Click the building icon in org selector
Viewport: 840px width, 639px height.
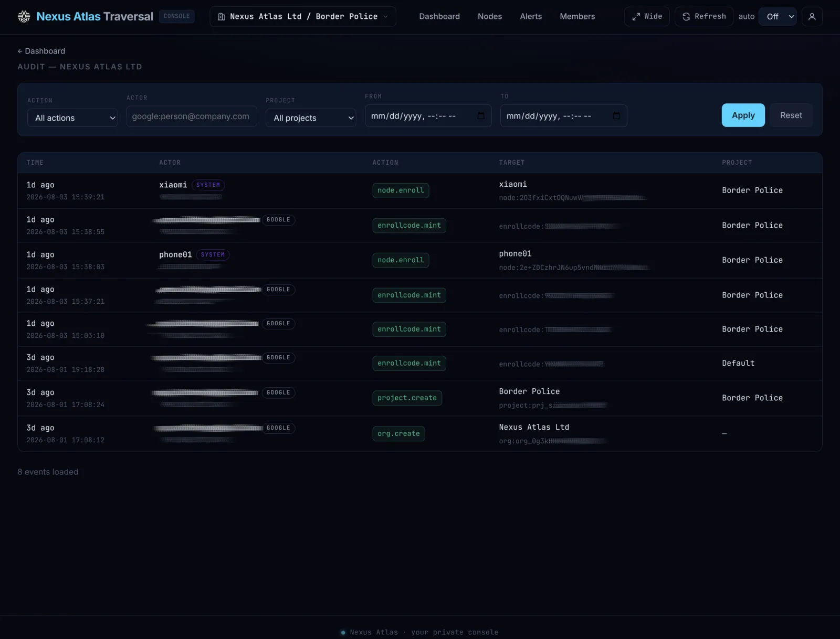pyautogui.click(x=222, y=17)
